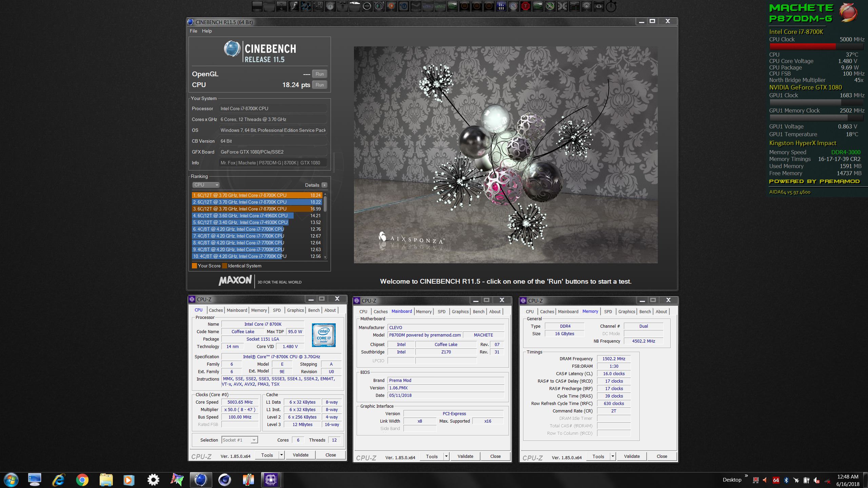This screenshot has width=868, height=488.
Task: Click Close button in Mainboard CPU-Z window
Action: pos(495,456)
